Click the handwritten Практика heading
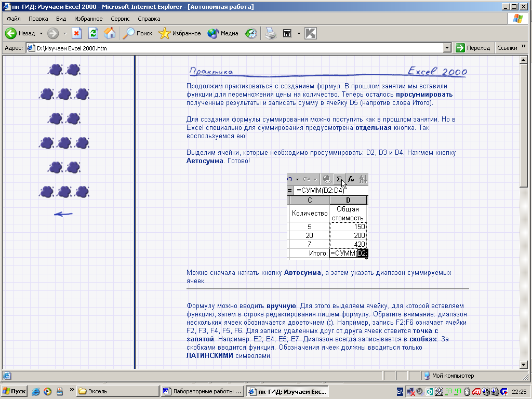Image resolution: width=532 pixels, height=399 pixels. click(x=211, y=71)
